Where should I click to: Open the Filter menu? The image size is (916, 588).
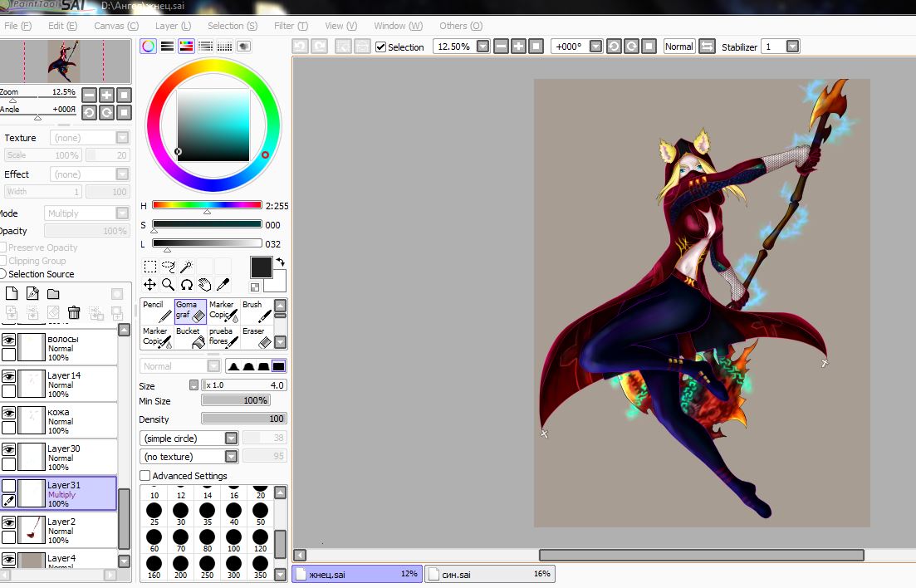click(291, 26)
